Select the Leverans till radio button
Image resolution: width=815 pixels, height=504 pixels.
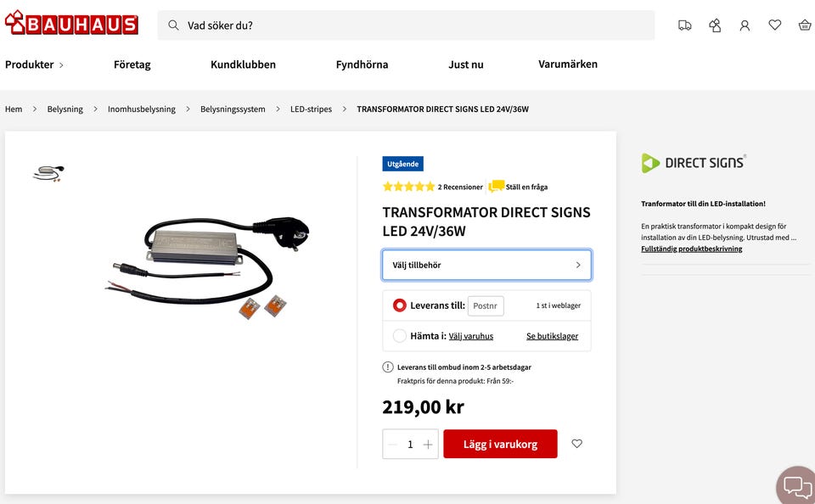point(400,305)
